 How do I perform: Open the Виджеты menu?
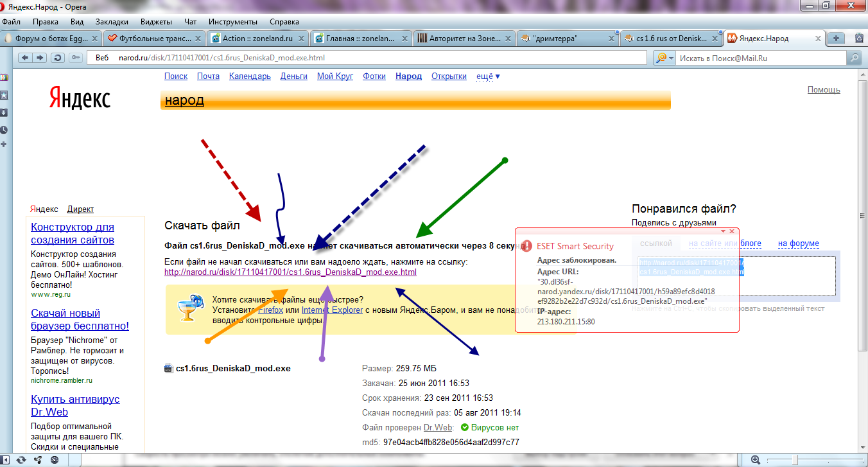click(x=156, y=21)
